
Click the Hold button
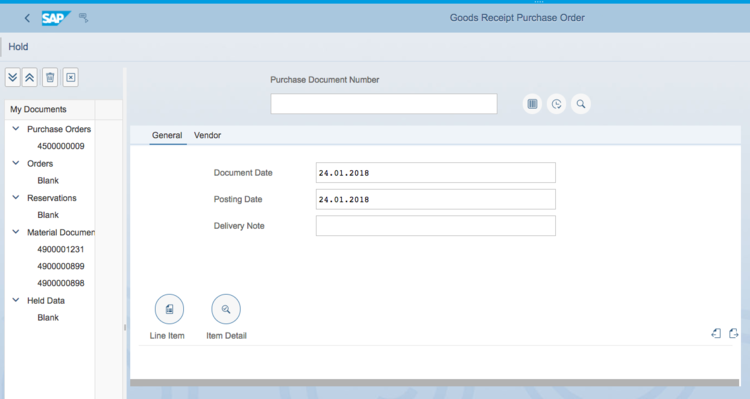(18, 47)
